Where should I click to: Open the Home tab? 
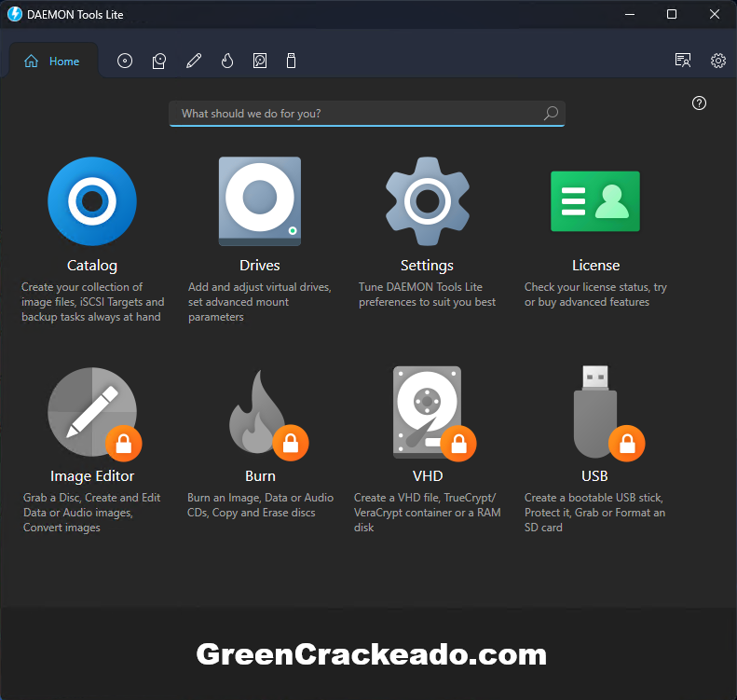(52, 62)
